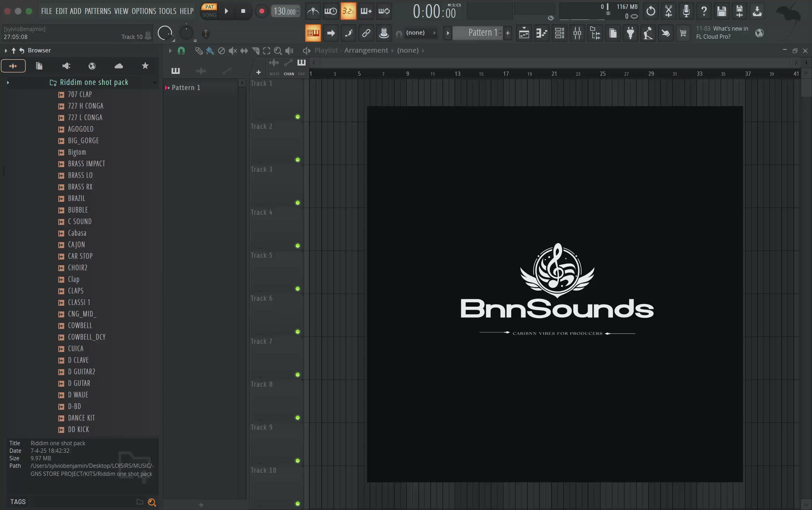Screen dimensions: 812x510
Task: Switch the PAT/SONG mode toggle
Action: (x=209, y=11)
